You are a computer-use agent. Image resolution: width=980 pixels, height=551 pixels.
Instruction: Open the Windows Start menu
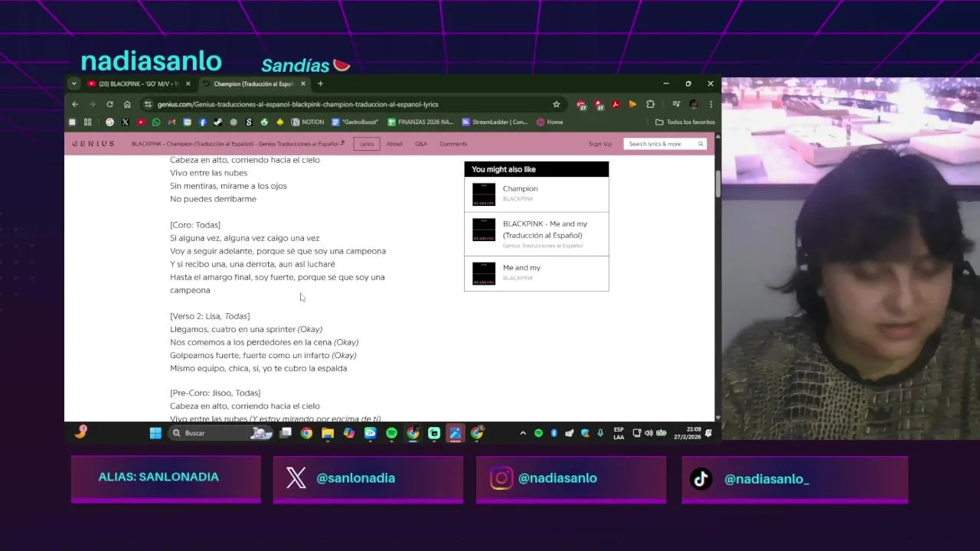[x=155, y=433]
